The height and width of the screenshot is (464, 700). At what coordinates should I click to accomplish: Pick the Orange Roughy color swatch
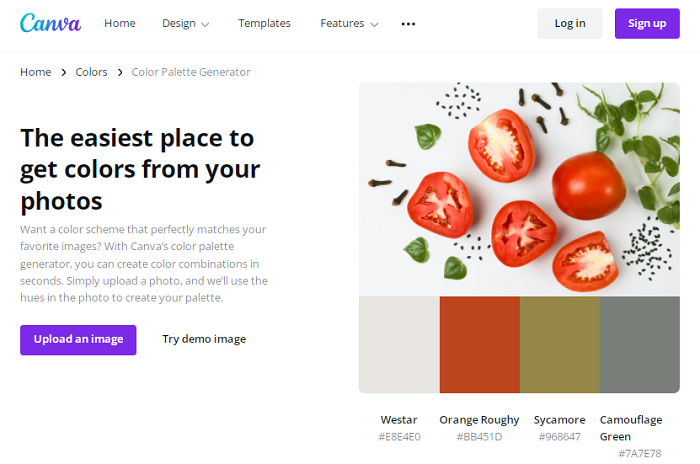[x=479, y=344]
